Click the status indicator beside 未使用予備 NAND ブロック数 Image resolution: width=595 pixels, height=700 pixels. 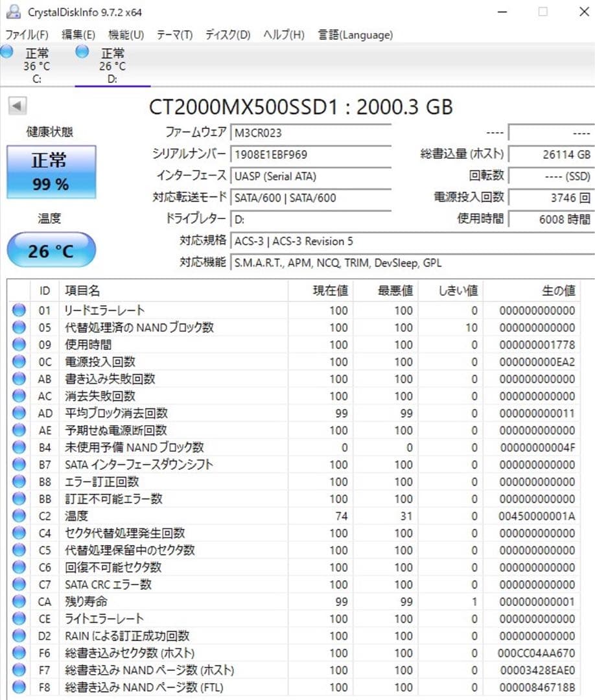coord(19,447)
